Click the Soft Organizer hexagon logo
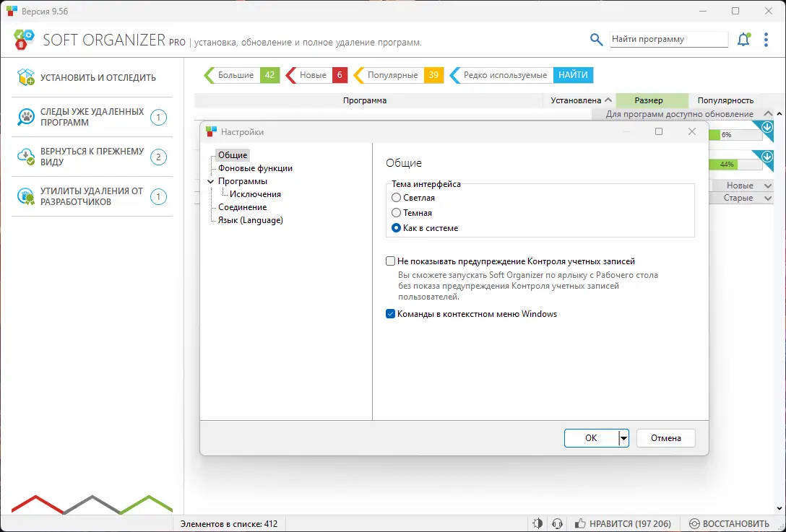Viewport: 786px width, 532px height. [24, 40]
